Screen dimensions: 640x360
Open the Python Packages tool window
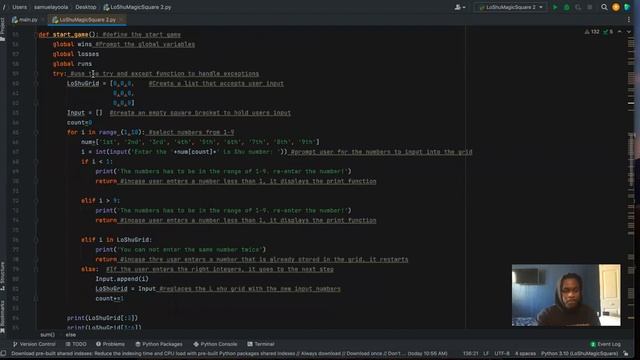[x=158, y=344]
